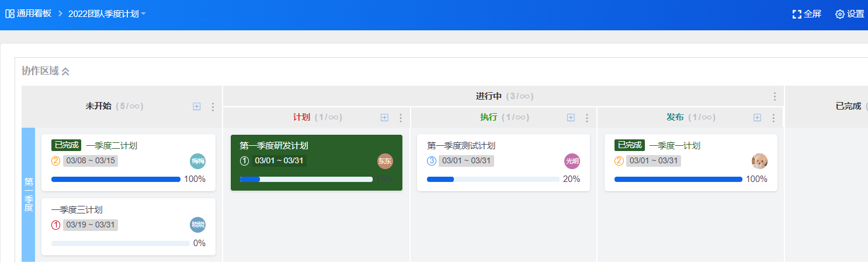
Task: Open the 执行 column more menu
Action: pyautogui.click(x=586, y=118)
